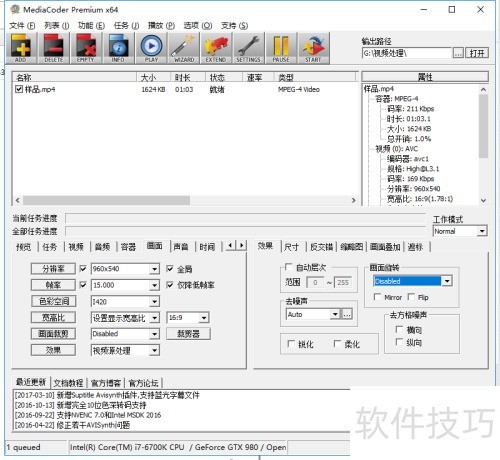Click the START transcoding icon
Viewport: 500px width, 460px height.
(x=313, y=48)
